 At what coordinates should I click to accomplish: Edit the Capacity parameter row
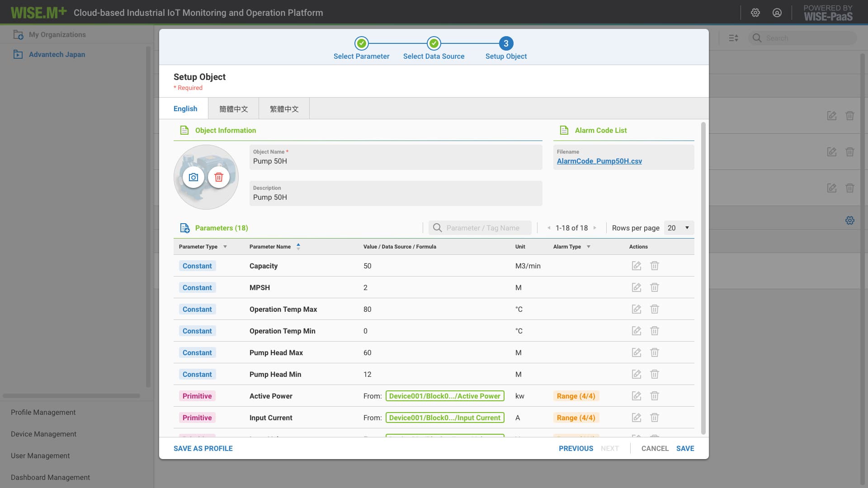(x=637, y=266)
